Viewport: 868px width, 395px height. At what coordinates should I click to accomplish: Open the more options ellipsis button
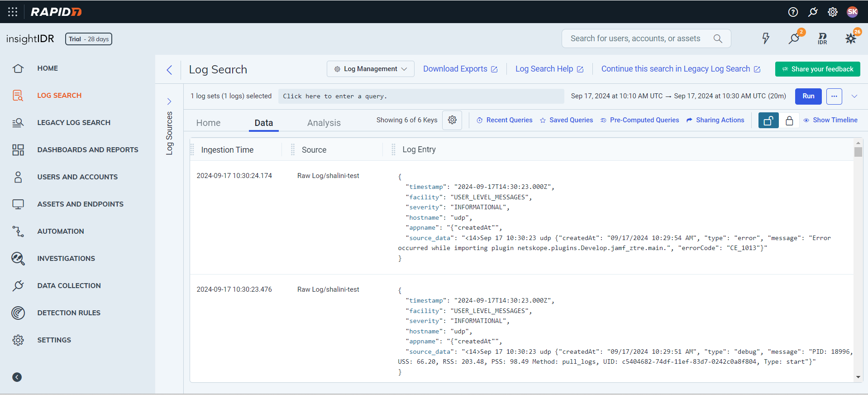coord(834,96)
